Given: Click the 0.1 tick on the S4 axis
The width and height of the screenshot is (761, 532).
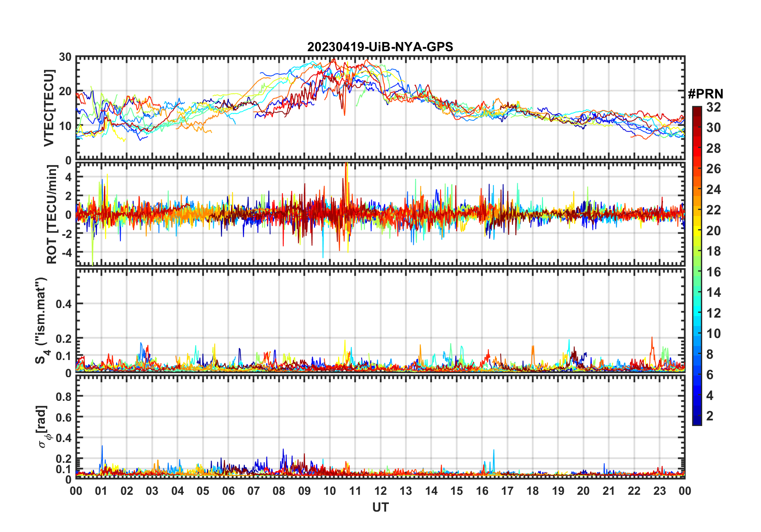Looking at the screenshot, I should point(64,356).
